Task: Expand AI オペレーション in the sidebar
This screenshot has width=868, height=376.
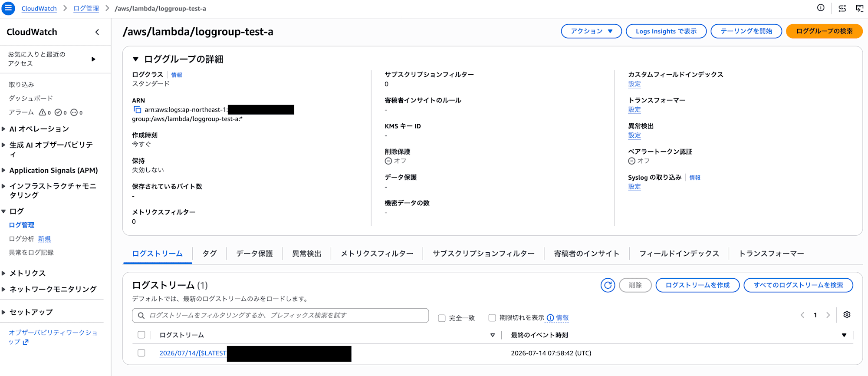Action: click(3, 129)
